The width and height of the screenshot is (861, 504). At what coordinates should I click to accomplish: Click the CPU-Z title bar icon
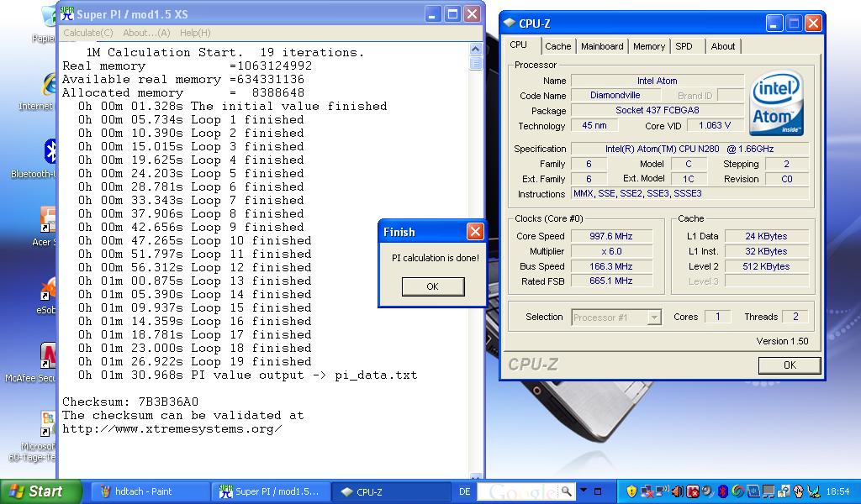(509, 23)
